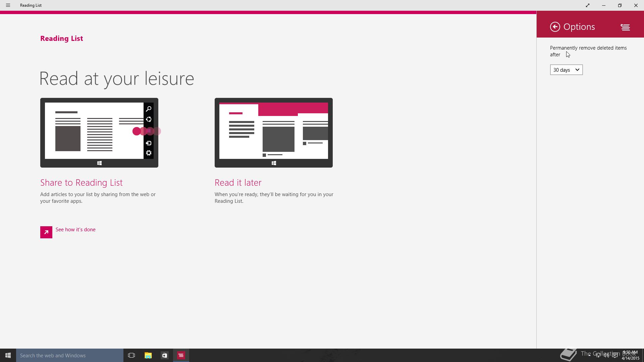Image resolution: width=644 pixels, height=362 pixels.
Task: Minimize the Reading List window
Action: pyautogui.click(x=604, y=5)
